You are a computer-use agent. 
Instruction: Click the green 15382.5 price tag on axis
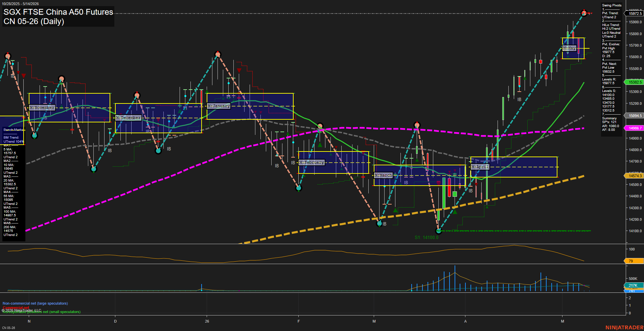[635, 82]
